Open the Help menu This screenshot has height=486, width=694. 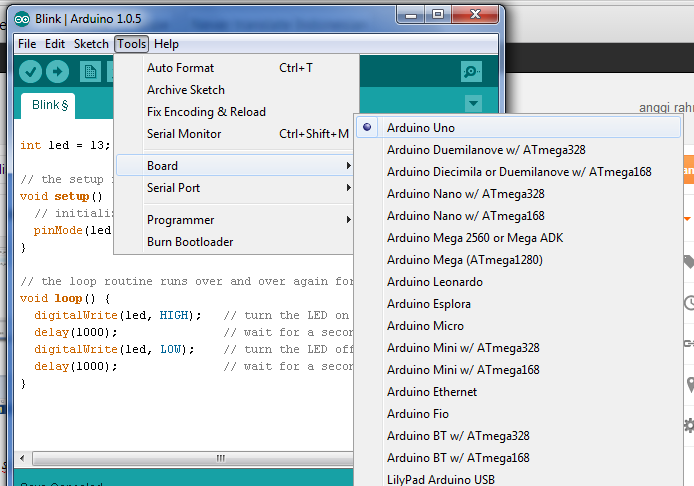pos(166,44)
